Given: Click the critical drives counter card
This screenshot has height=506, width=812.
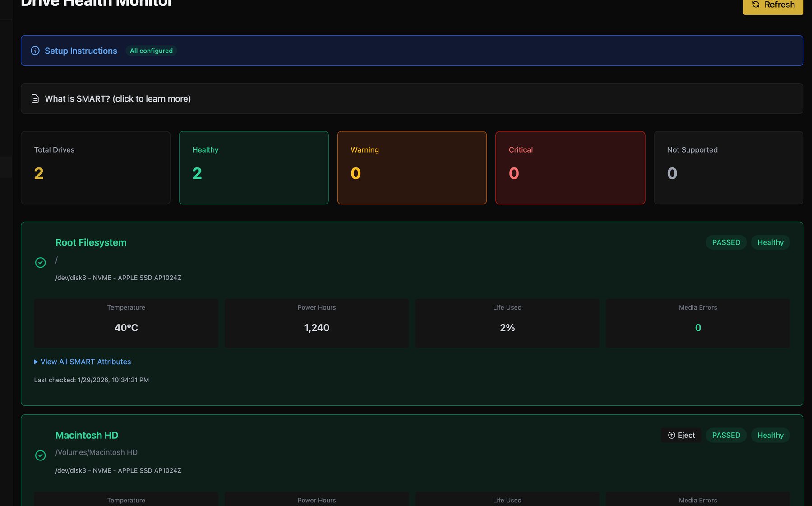Looking at the screenshot, I should click(570, 167).
